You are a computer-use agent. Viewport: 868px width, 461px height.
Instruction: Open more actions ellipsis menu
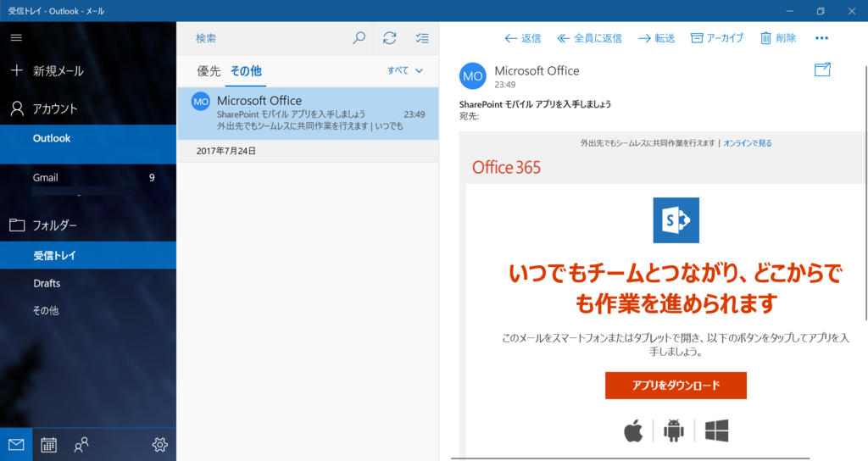[x=822, y=38]
